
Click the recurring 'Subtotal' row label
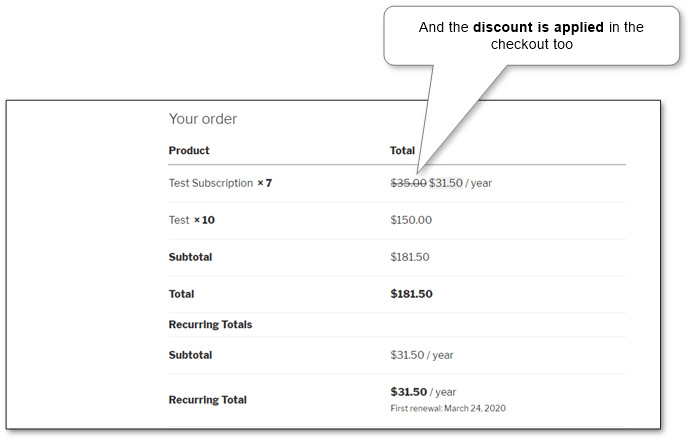190,355
